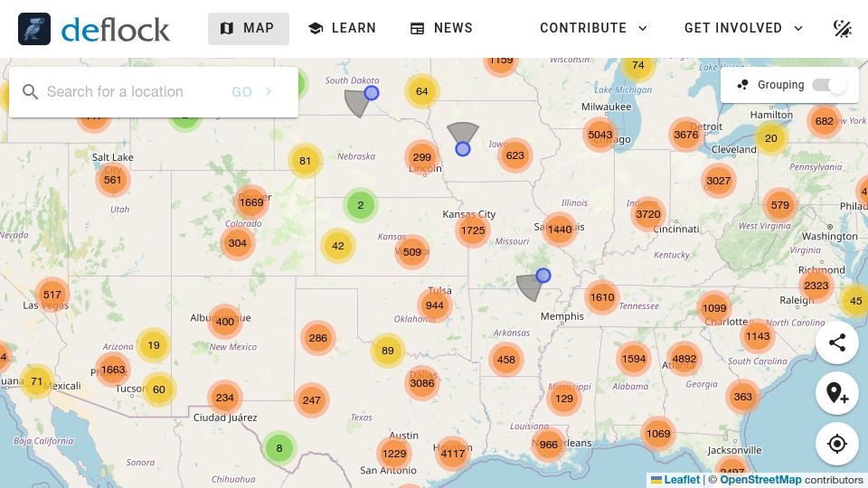The image size is (868, 488).
Task: Open the 1610 cluster in Tennessee
Action: point(602,297)
